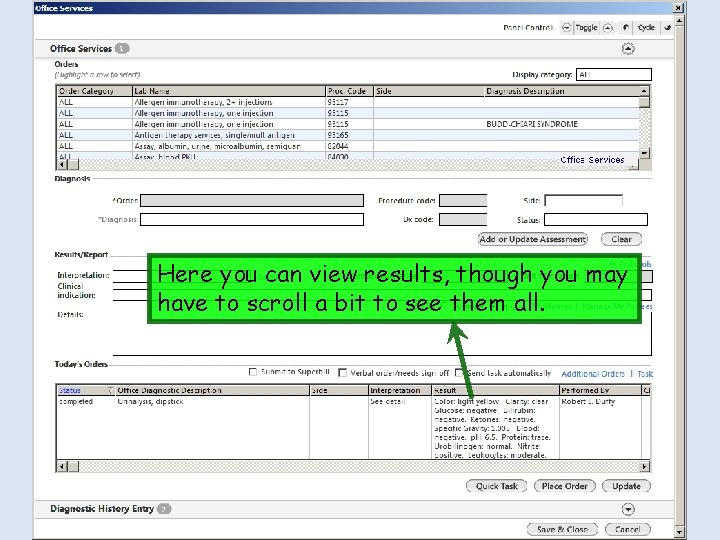Viewport: 720px width, 540px height.
Task: Click the Diagnosis Description column header
Action: (x=562, y=91)
